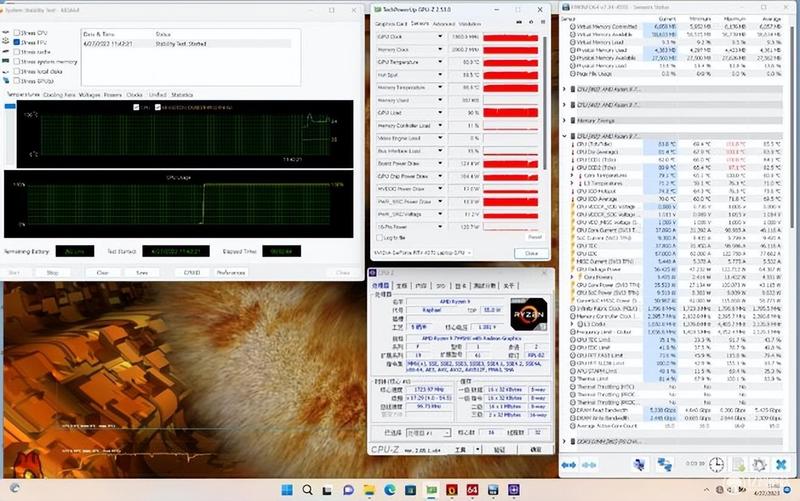Toggle the CPU checkbox above temperature graph

pyautogui.click(x=136, y=107)
